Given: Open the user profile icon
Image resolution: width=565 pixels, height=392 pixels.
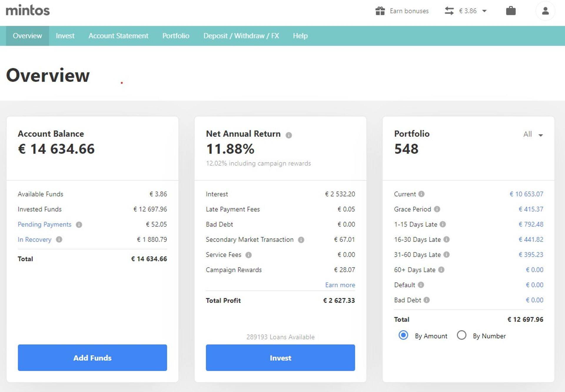Looking at the screenshot, I should [x=545, y=11].
